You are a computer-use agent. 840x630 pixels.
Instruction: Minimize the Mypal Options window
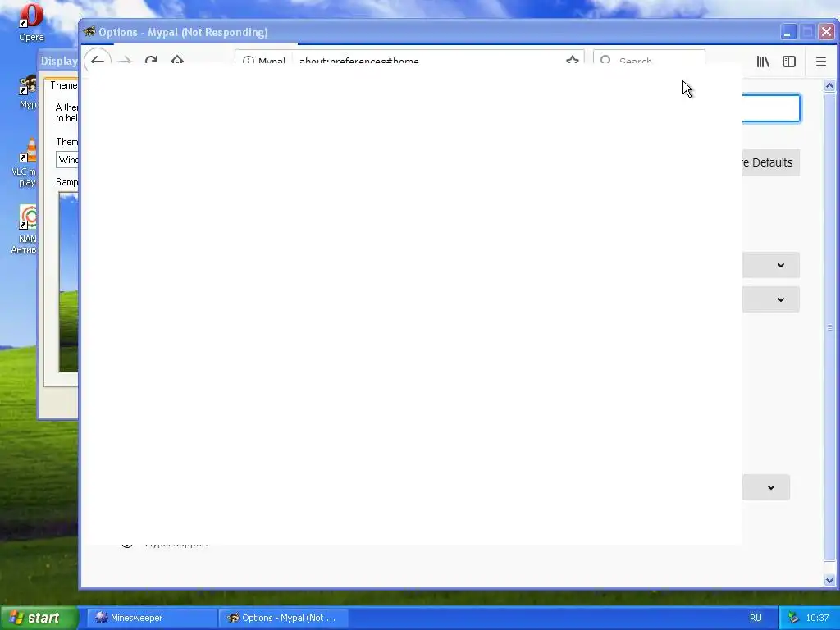pos(787,32)
